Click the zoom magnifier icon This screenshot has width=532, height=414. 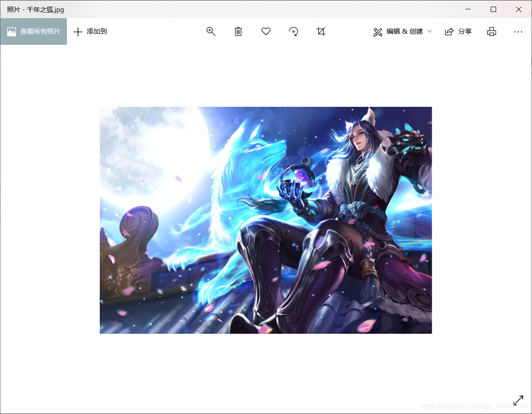(211, 31)
